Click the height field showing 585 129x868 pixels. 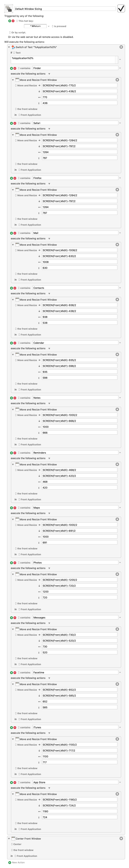click(79, 707)
